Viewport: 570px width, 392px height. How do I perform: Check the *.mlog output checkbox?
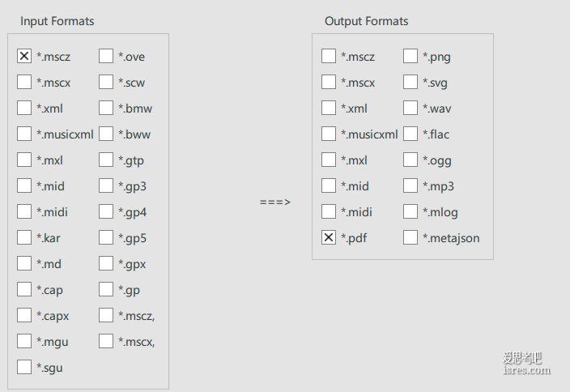coord(410,211)
